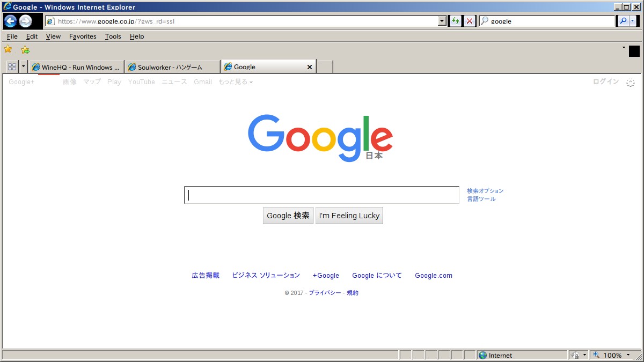644x362 pixels.
Task: Open the 規約 terms link
Action: pyautogui.click(x=353, y=293)
